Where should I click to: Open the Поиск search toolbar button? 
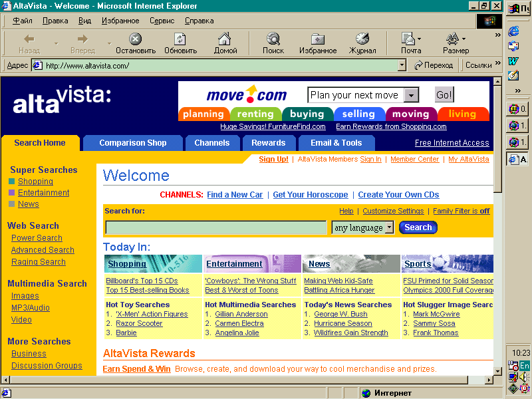click(273, 43)
